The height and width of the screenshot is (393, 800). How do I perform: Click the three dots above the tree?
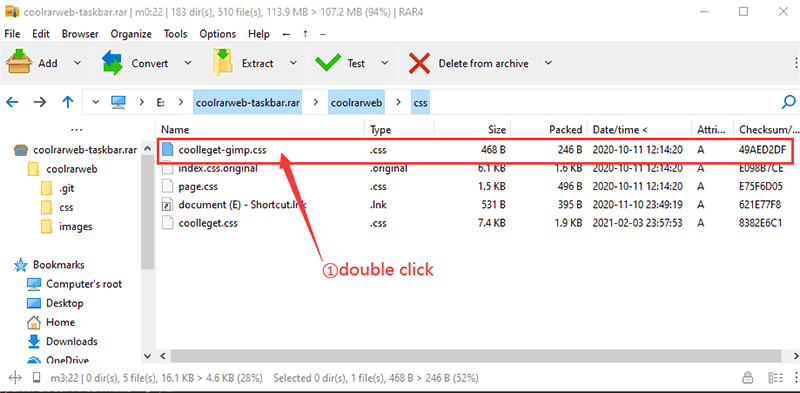tap(77, 130)
